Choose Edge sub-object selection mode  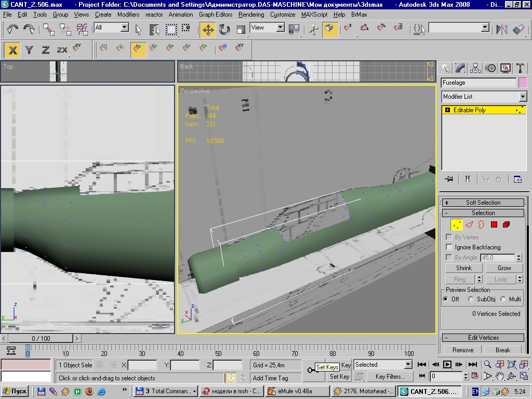[469, 224]
